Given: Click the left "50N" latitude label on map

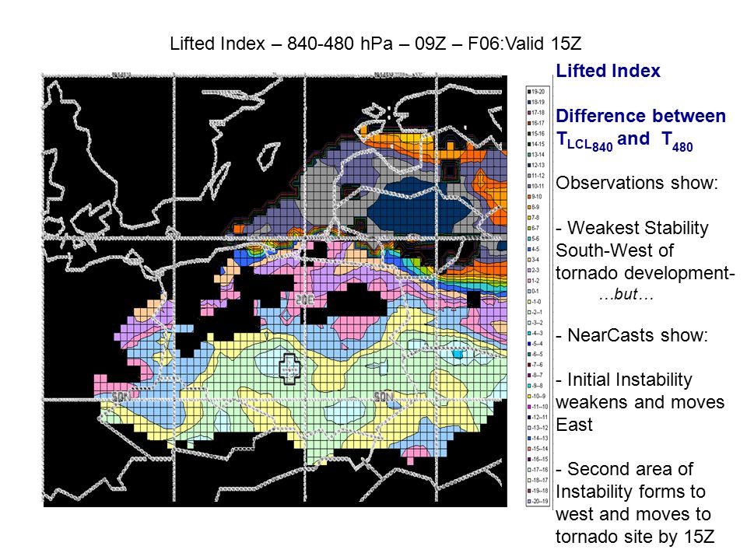Looking at the screenshot, I should [121, 396].
